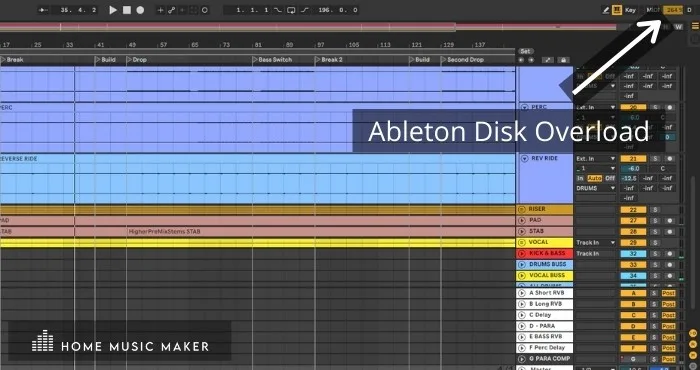This screenshot has height=370, width=700.
Task: Toggle Punch-In switch icon
Action: tap(278, 10)
